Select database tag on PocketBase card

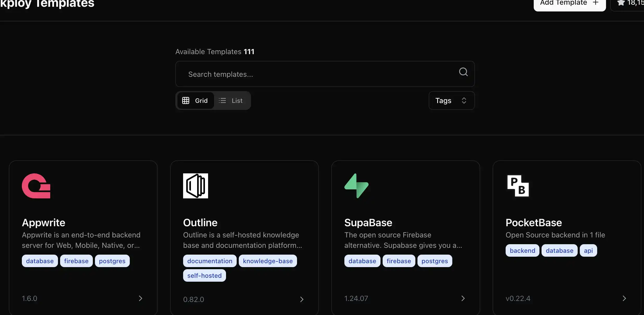(x=559, y=250)
